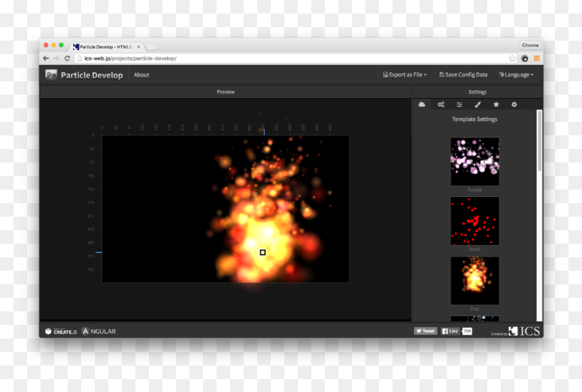Click the Particle Develop title link
Image resolution: width=582 pixels, height=392 pixels.
(91, 75)
